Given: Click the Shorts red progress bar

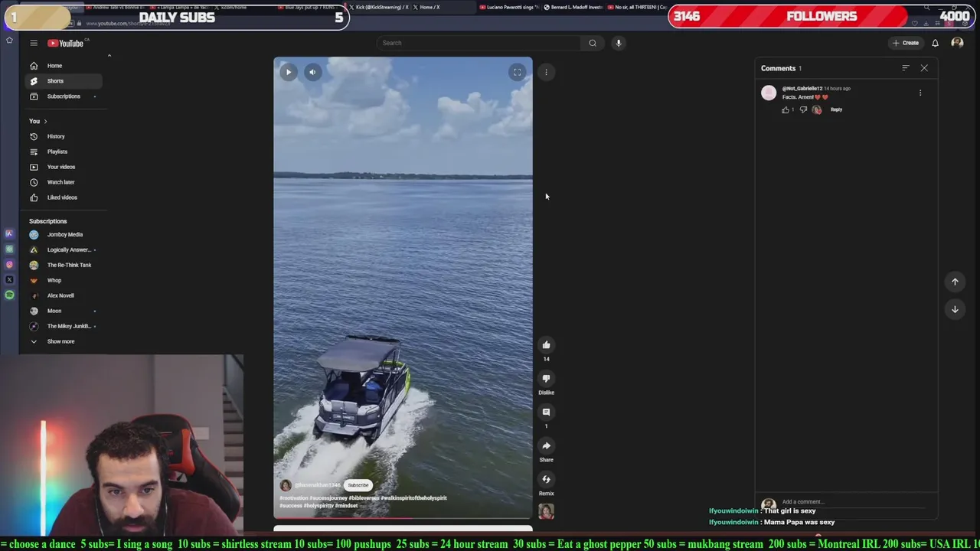Looking at the screenshot, I should (403, 518).
